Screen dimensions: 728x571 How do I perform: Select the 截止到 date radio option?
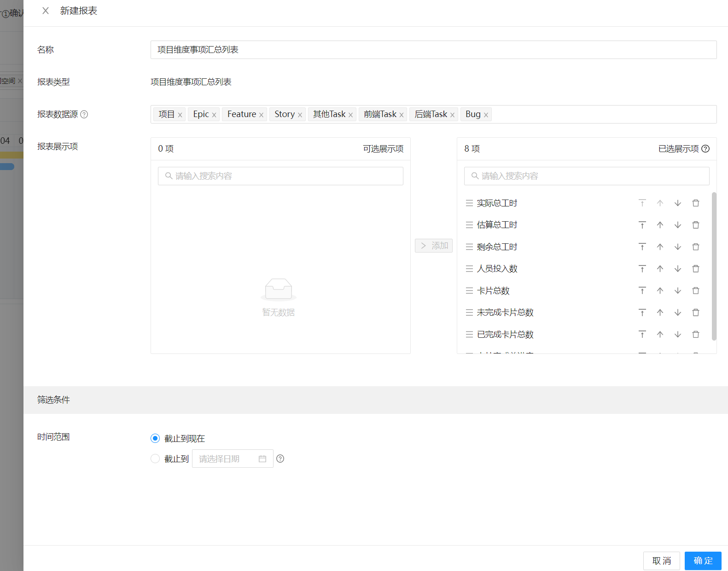click(155, 459)
